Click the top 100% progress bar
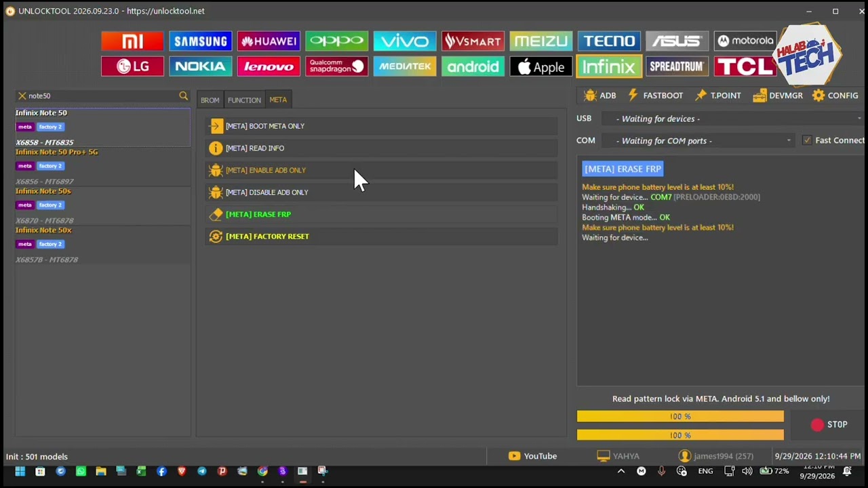Screen dimensions: 868x488 point(680,417)
